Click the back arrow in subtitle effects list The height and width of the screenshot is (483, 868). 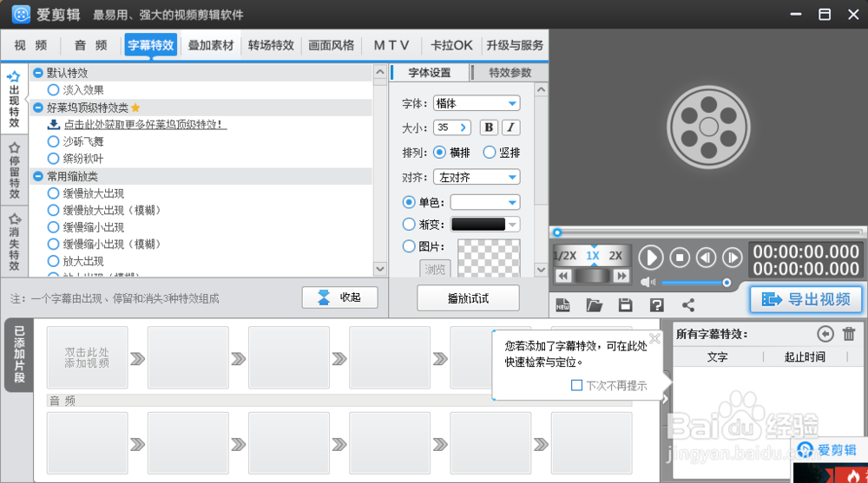pos(825,334)
